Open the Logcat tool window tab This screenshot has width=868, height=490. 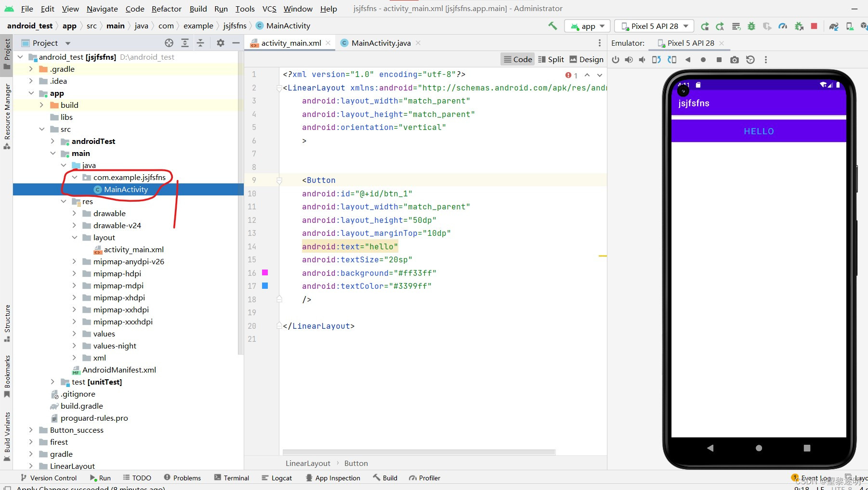tap(277, 478)
